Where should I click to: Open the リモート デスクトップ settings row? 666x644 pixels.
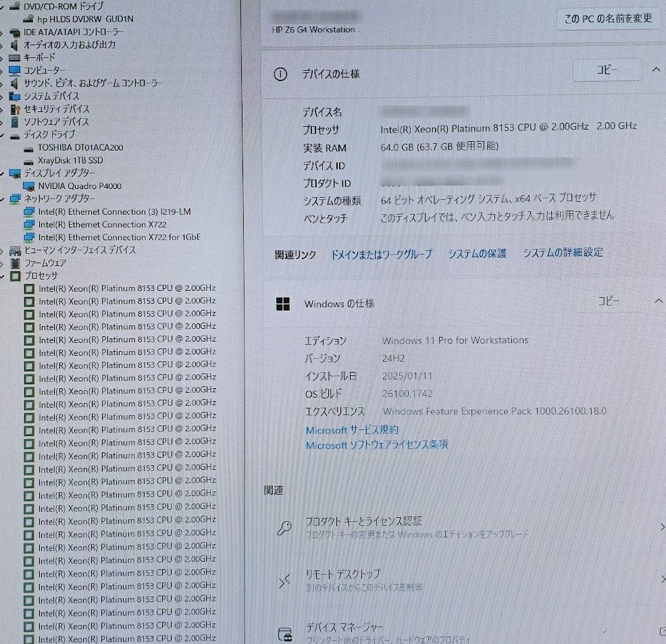click(x=465, y=580)
